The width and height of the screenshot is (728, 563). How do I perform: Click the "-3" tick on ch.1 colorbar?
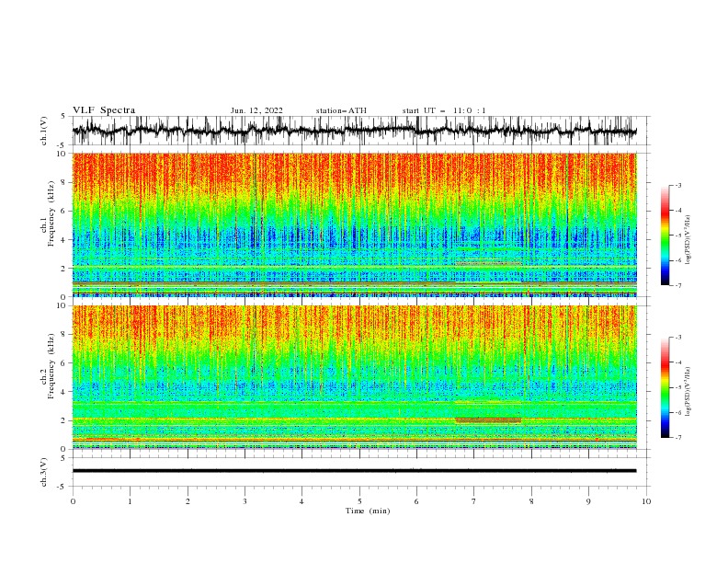point(677,185)
